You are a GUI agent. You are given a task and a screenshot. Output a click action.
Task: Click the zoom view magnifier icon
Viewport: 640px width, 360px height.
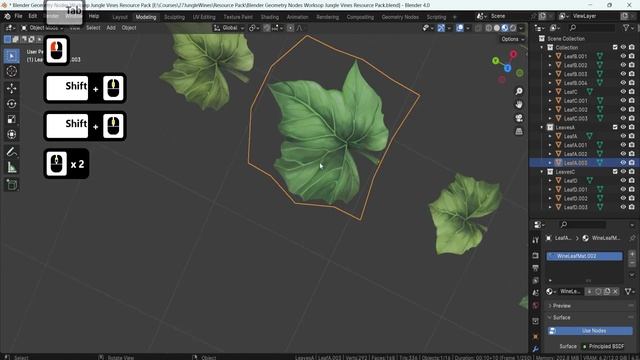(x=519, y=91)
